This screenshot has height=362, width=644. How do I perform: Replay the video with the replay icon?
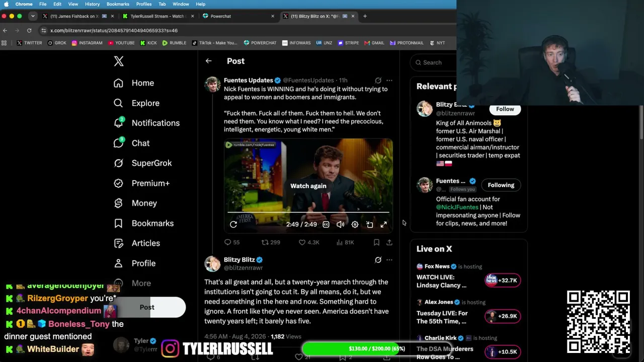click(x=233, y=225)
